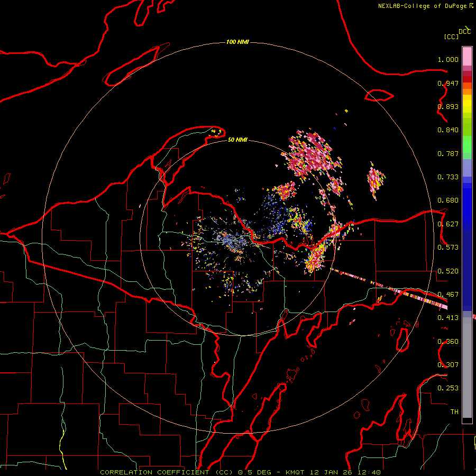Click the 50 NMI range ring label
The width and height of the screenshot is (476, 476).
(237, 140)
